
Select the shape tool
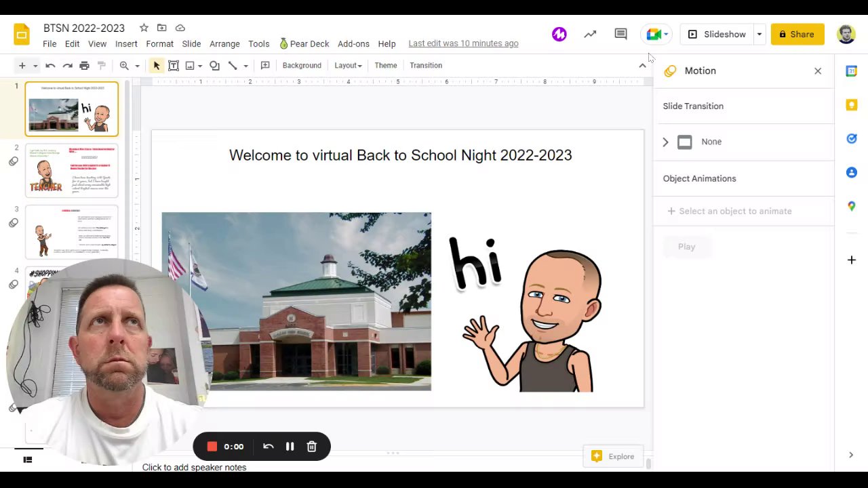click(214, 65)
